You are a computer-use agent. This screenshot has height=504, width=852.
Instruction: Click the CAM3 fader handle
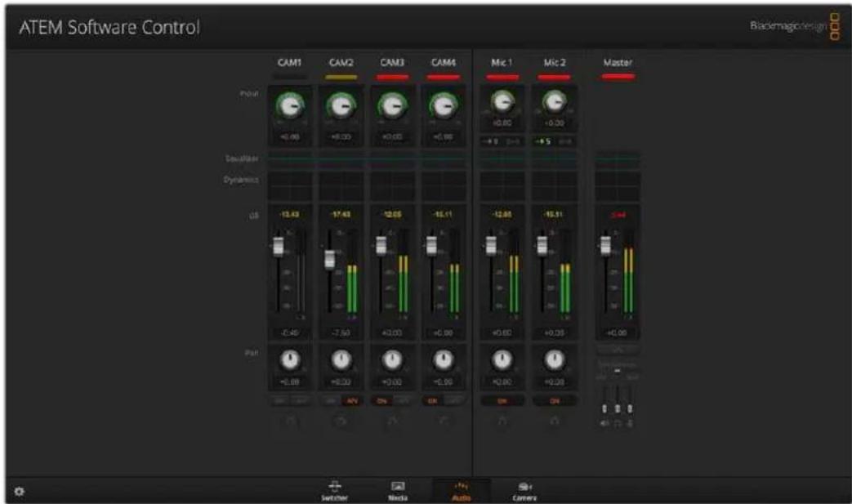coord(381,246)
